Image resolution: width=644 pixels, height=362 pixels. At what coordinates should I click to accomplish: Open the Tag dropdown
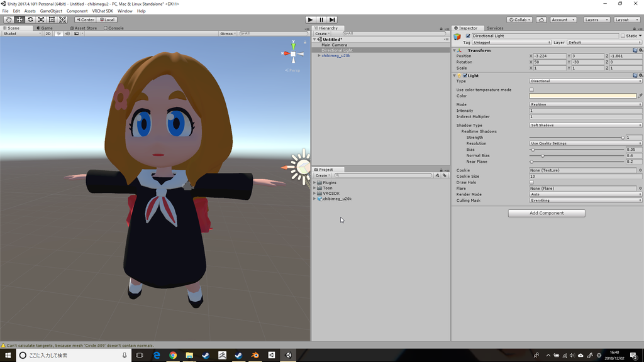click(511, 43)
